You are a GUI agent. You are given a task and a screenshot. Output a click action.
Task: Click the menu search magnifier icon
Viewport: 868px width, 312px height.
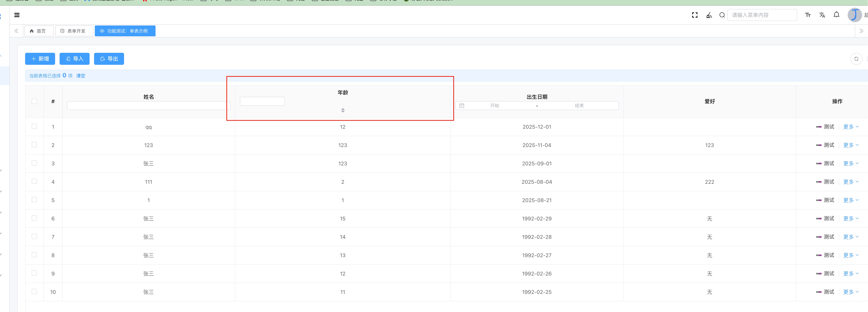coord(722,15)
